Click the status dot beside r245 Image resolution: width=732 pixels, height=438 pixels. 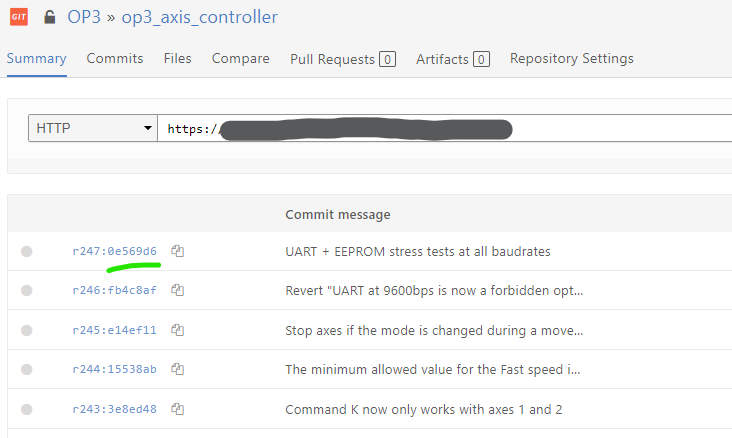coord(26,330)
